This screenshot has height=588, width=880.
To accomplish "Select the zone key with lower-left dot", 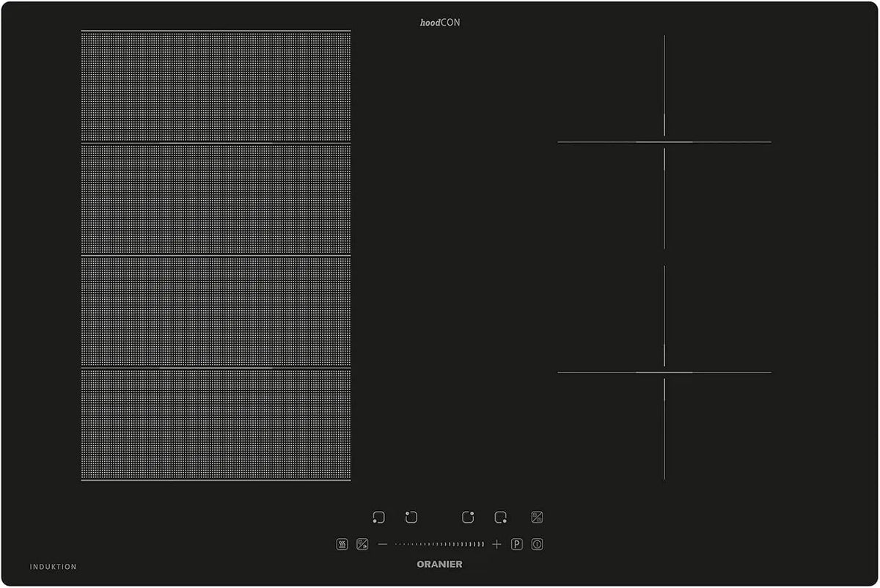I will [378, 518].
